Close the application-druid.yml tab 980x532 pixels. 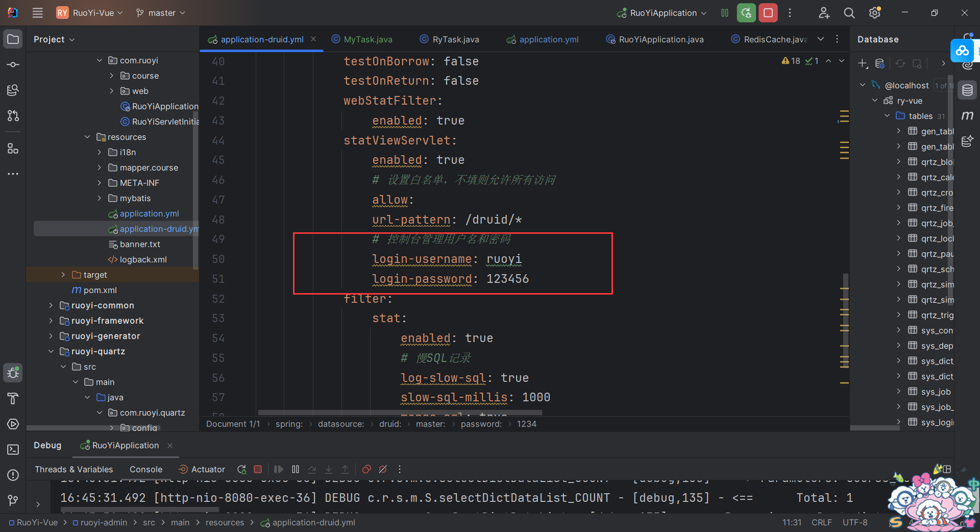[x=313, y=39]
